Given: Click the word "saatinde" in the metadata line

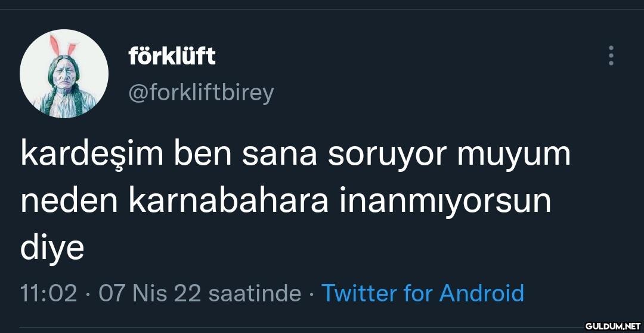Looking at the screenshot, I should [x=257, y=293].
